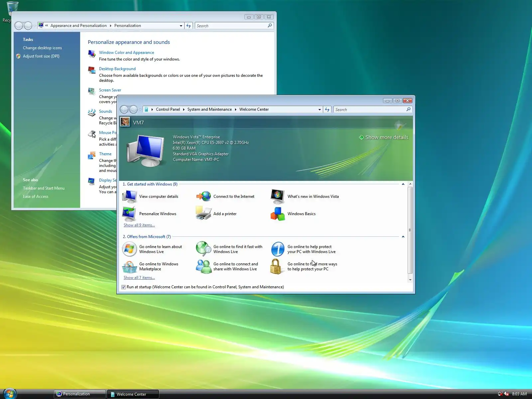Open Change desktop icons task link
The width and height of the screenshot is (532, 399).
42,48
